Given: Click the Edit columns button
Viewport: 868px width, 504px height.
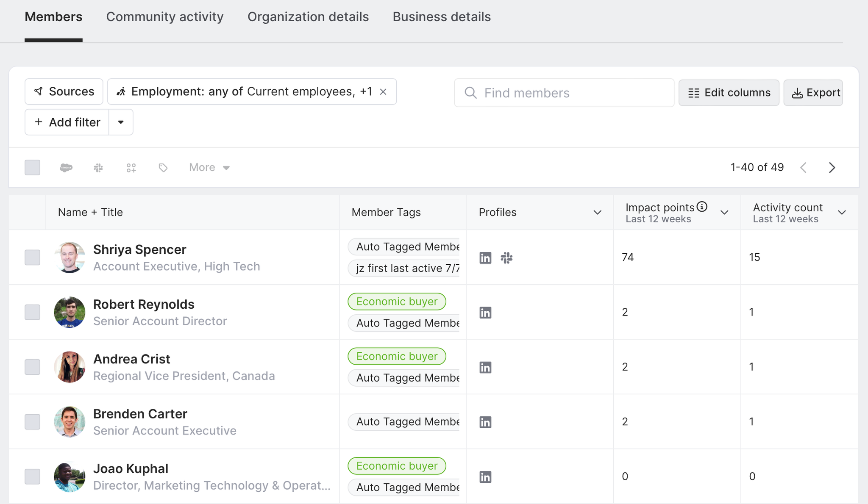Looking at the screenshot, I should (x=729, y=93).
